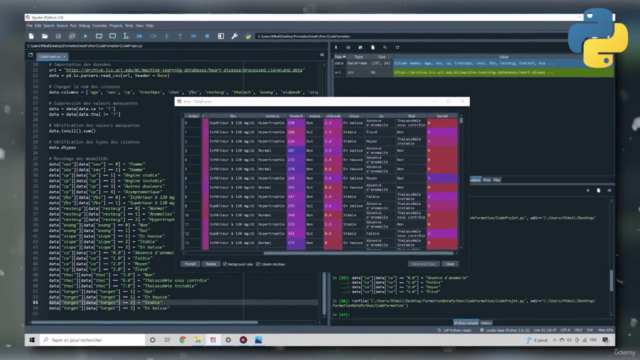Open the Help menu

[x=150, y=26]
